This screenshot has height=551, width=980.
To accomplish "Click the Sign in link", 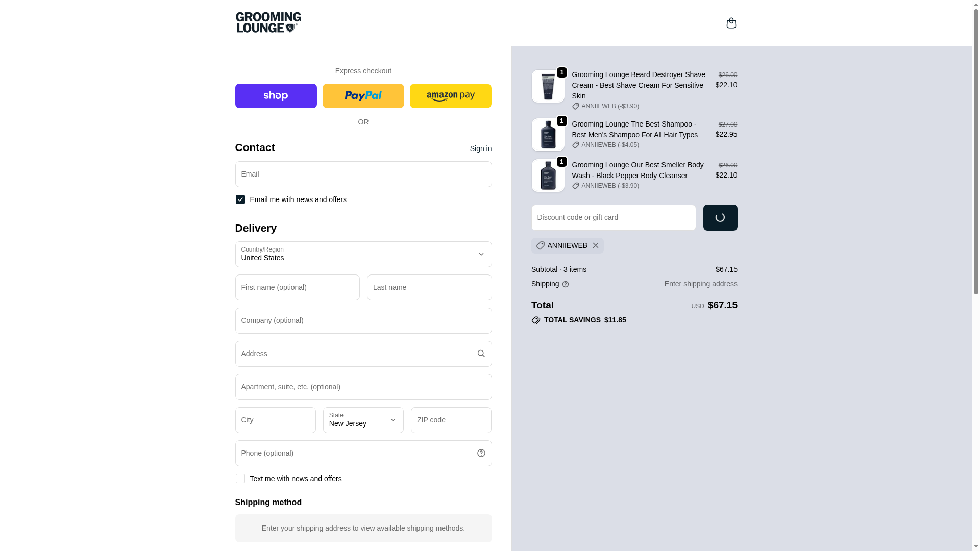I will 480,148.
